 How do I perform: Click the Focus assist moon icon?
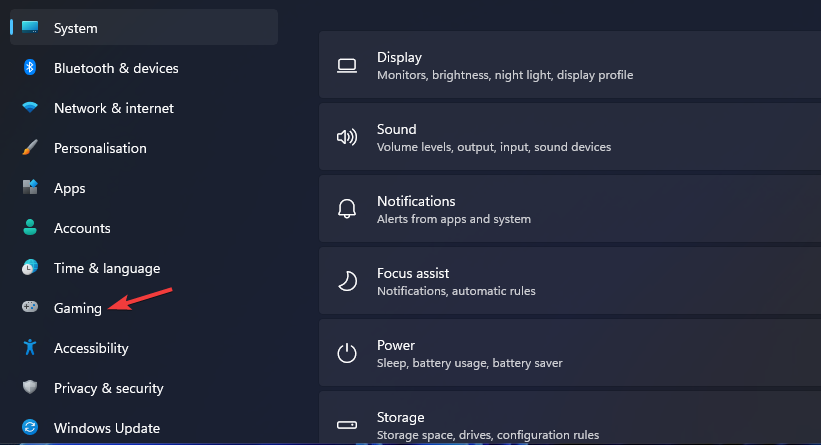coord(347,282)
